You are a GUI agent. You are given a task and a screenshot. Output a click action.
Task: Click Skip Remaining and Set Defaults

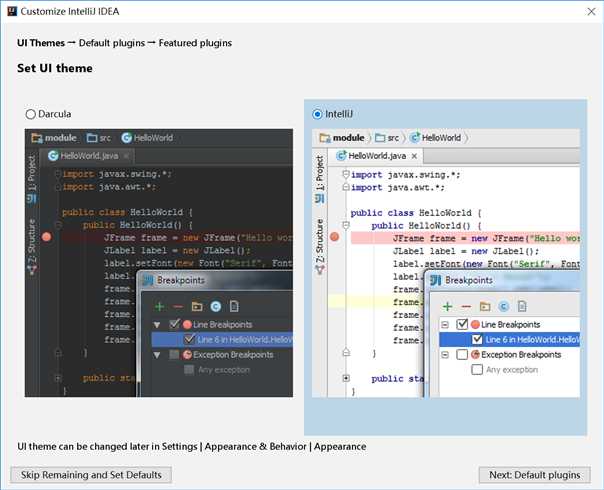pyautogui.click(x=91, y=475)
